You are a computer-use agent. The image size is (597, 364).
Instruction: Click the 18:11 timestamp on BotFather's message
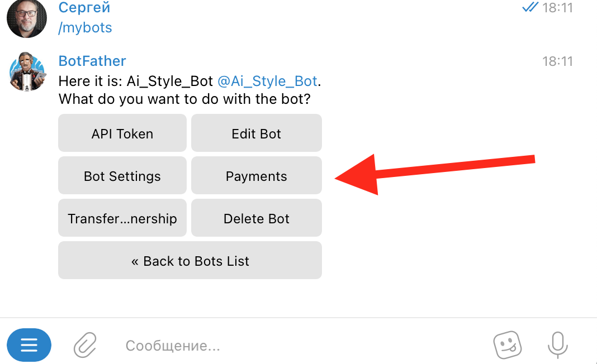[x=557, y=61]
